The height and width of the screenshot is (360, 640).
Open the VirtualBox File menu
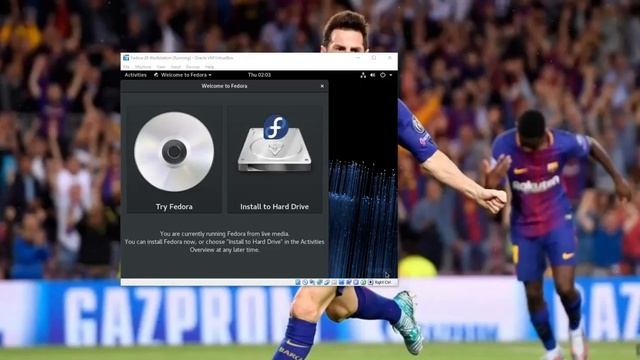pos(126,67)
